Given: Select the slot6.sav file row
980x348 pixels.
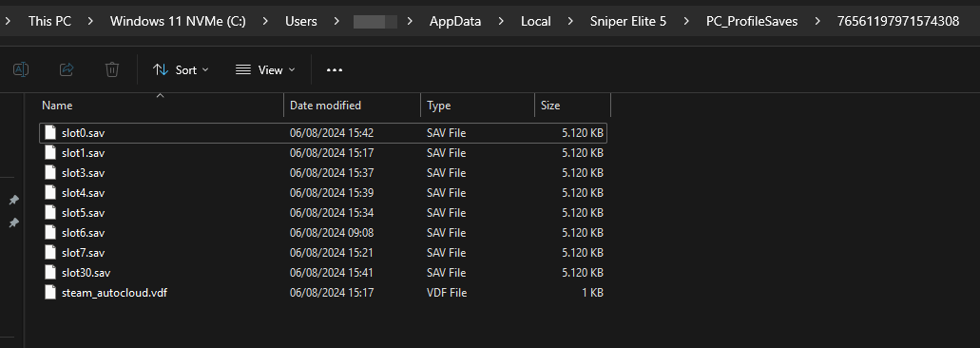Looking at the screenshot, I should point(322,232).
